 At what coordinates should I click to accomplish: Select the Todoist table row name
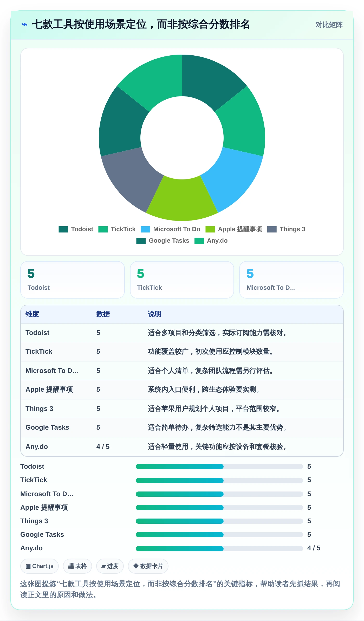pyautogui.click(x=37, y=333)
